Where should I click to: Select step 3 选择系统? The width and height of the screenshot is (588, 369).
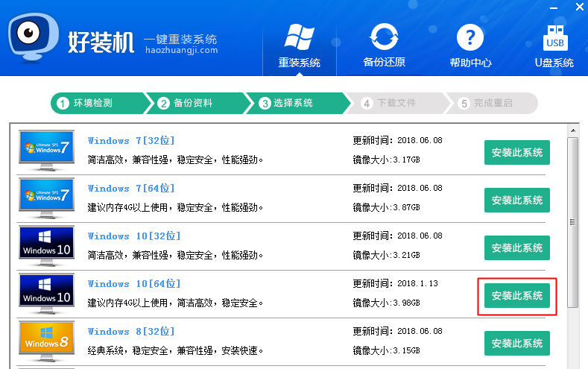click(297, 103)
